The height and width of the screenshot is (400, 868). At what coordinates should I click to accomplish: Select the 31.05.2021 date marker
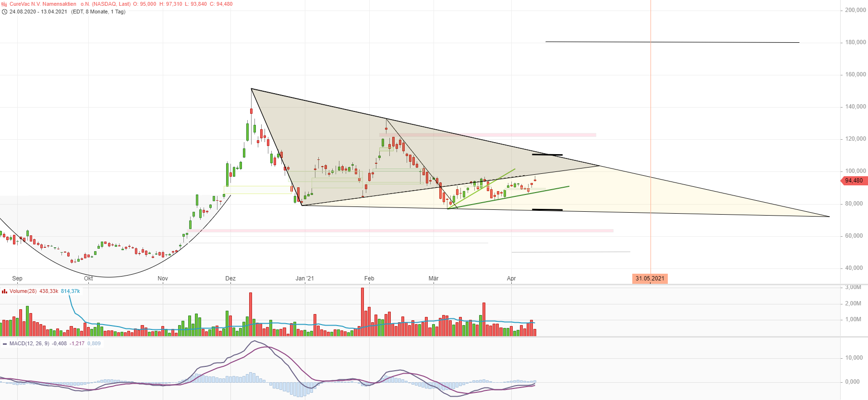(650, 279)
